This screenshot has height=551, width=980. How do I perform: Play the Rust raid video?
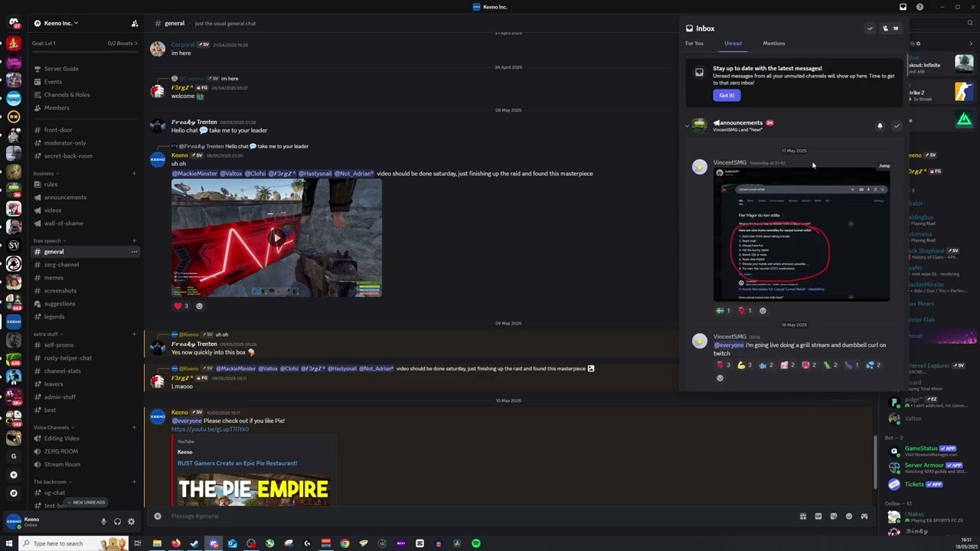coord(276,238)
